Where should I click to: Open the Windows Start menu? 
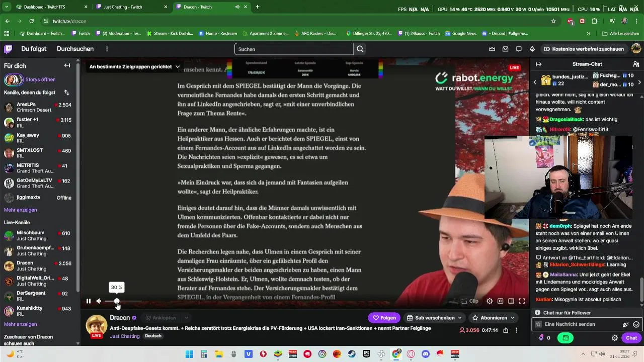(x=189, y=354)
